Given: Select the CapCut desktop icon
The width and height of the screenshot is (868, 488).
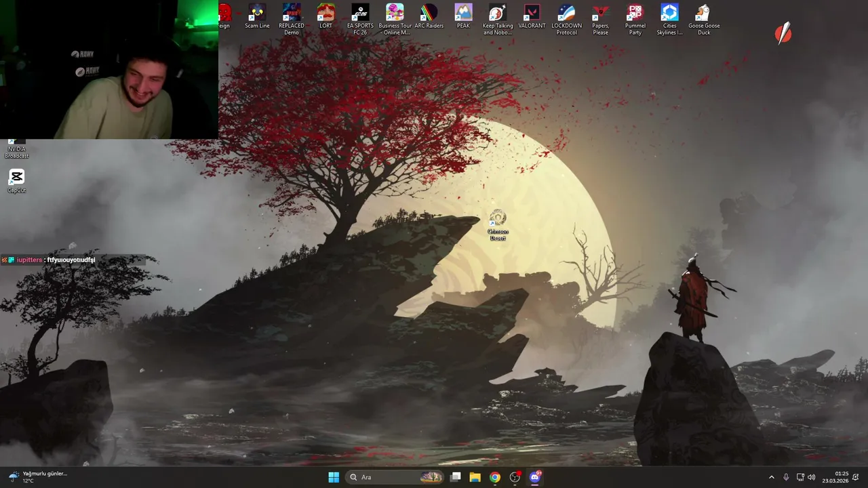Looking at the screenshot, I should (x=17, y=181).
